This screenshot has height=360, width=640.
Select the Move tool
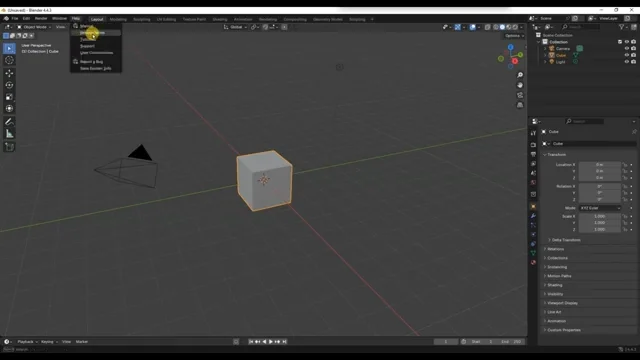click(9, 73)
